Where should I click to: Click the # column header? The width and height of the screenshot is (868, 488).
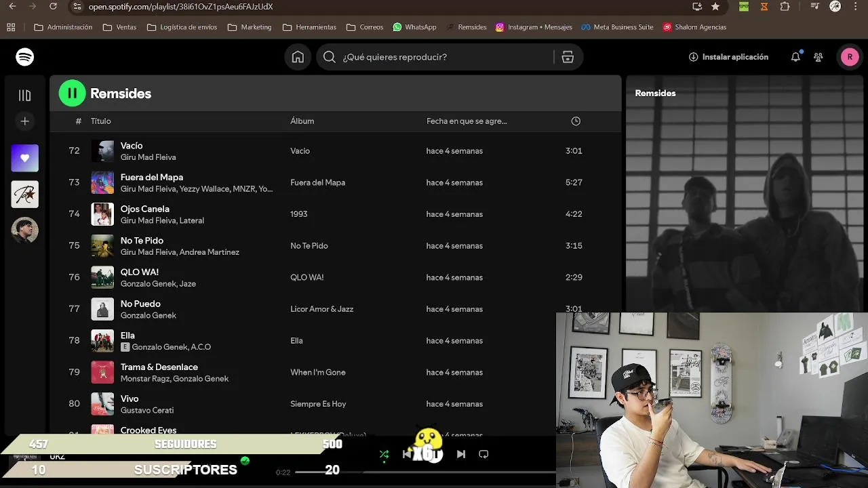point(79,121)
